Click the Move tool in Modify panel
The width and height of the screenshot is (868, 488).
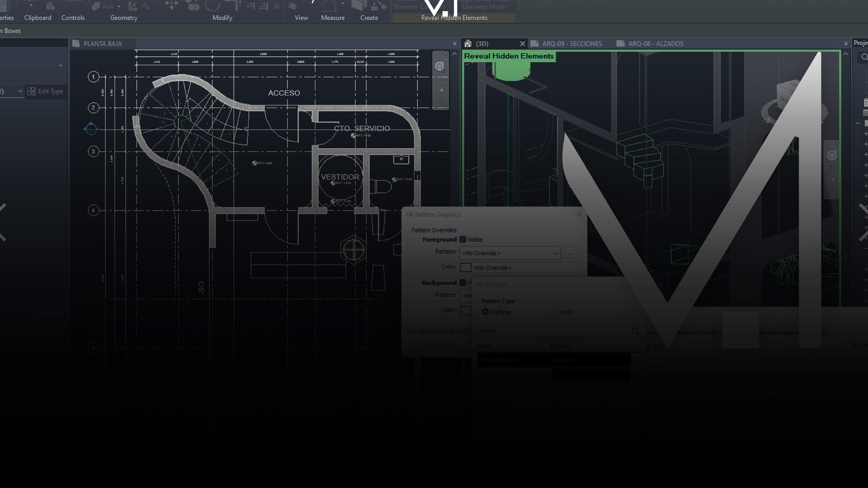coord(171,5)
